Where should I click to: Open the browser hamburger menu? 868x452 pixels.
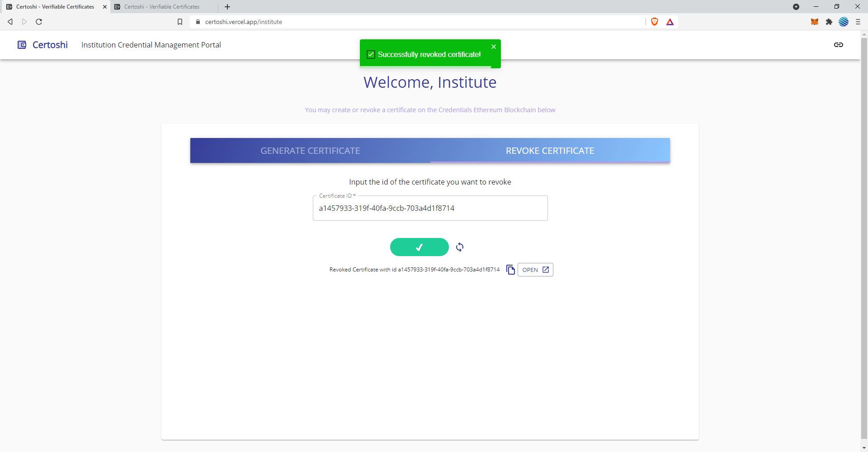point(858,22)
